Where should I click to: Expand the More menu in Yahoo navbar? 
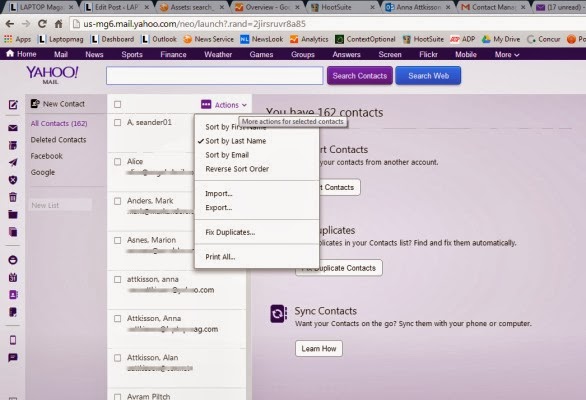[507, 55]
